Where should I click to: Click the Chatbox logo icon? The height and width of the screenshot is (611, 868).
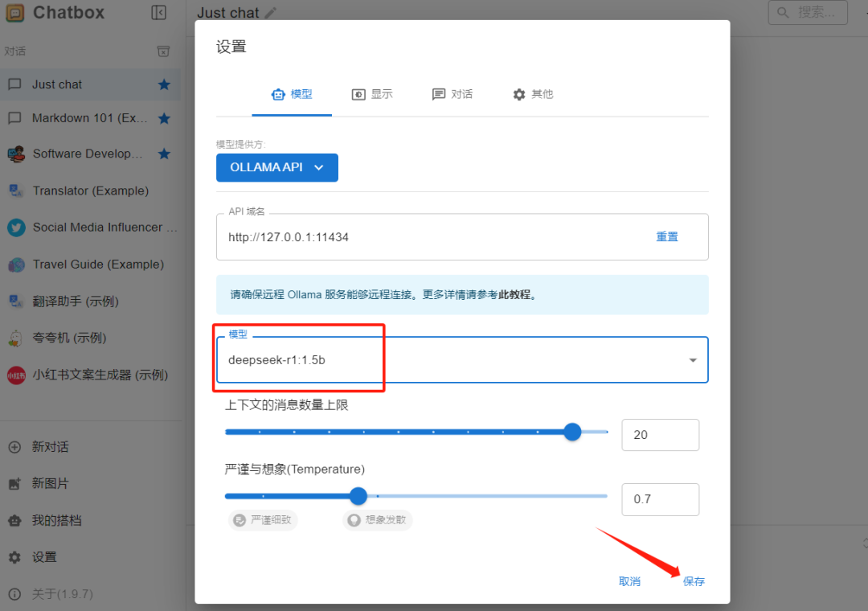(x=15, y=12)
